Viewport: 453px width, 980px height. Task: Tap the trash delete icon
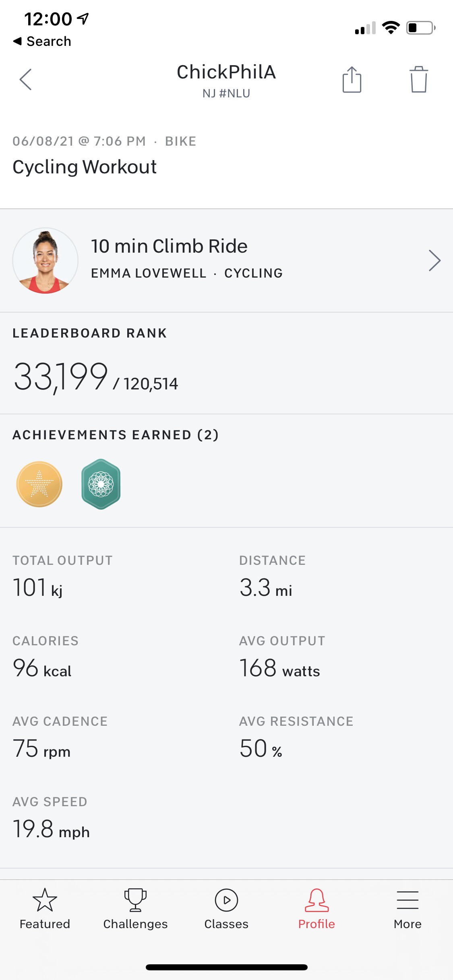click(x=419, y=80)
